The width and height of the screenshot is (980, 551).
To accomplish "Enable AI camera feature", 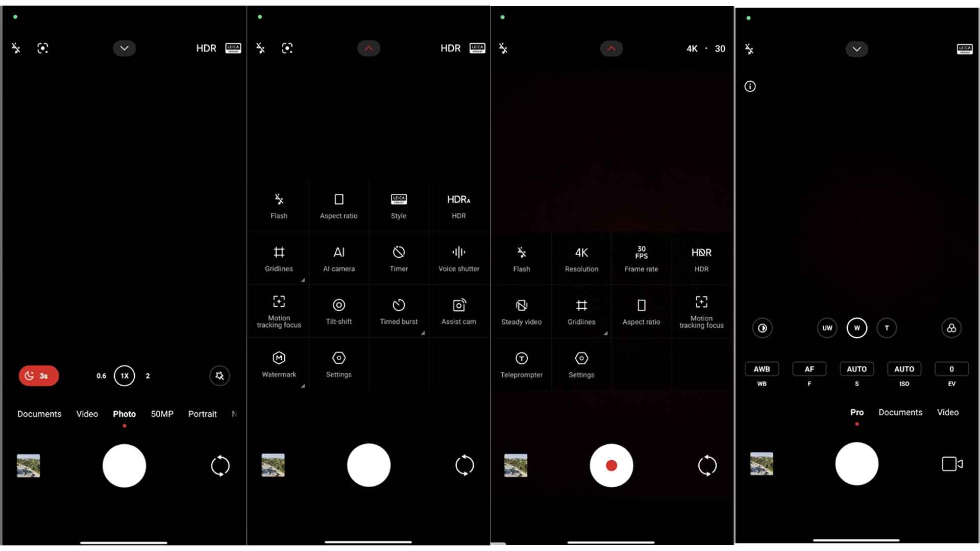I will click(338, 258).
